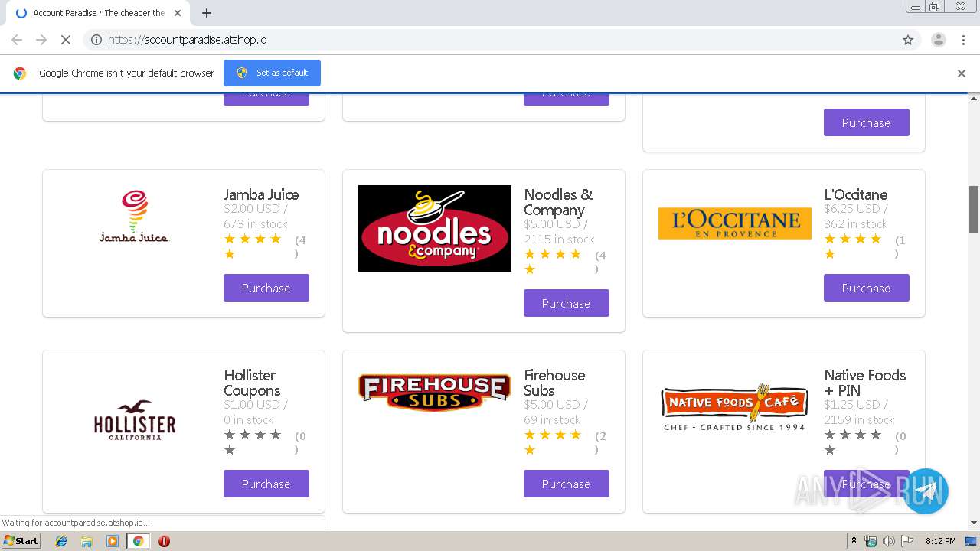Switch to Chrome taskbar button
The height and width of the screenshot is (551, 980).
tap(138, 541)
